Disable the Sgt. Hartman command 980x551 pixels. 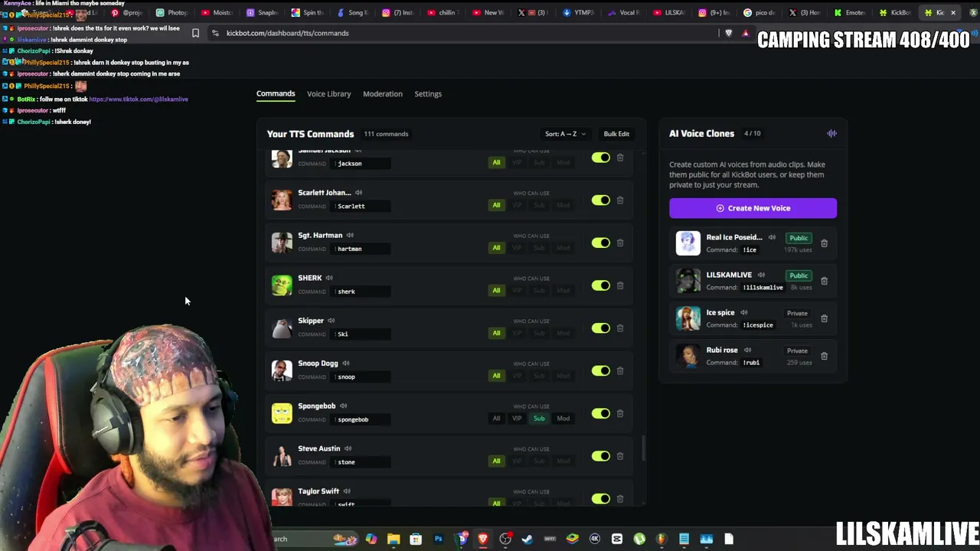pos(600,243)
